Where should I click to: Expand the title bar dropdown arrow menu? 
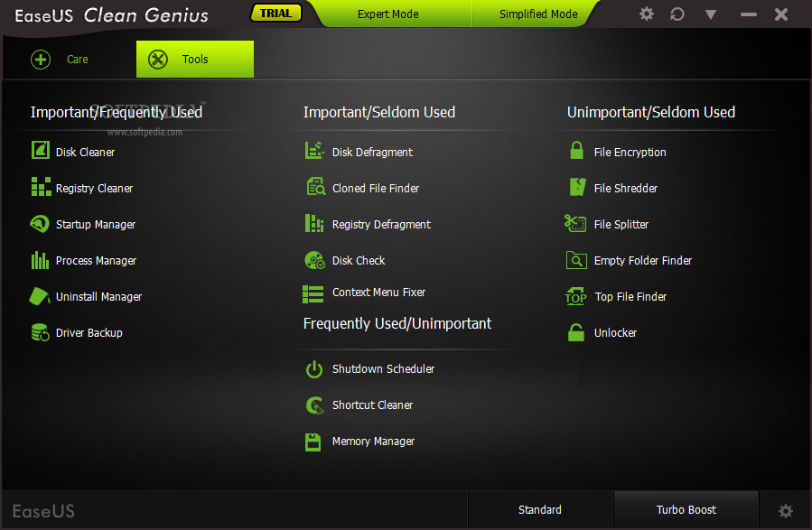pyautogui.click(x=711, y=14)
